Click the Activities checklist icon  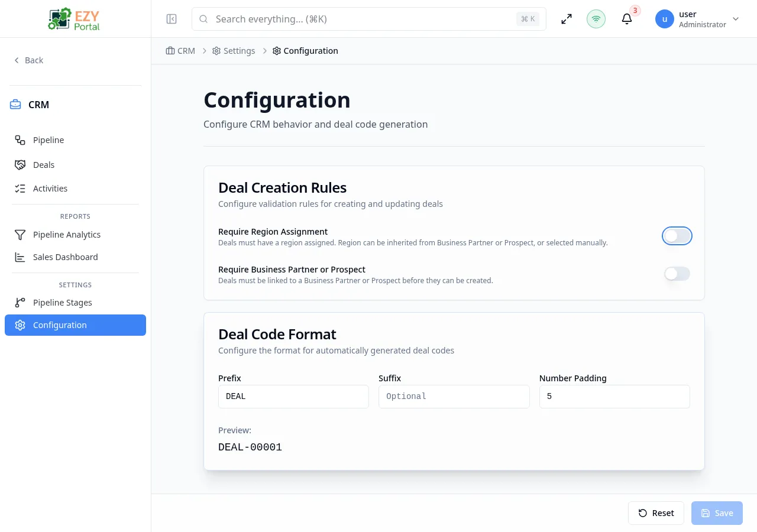[x=20, y=189]
